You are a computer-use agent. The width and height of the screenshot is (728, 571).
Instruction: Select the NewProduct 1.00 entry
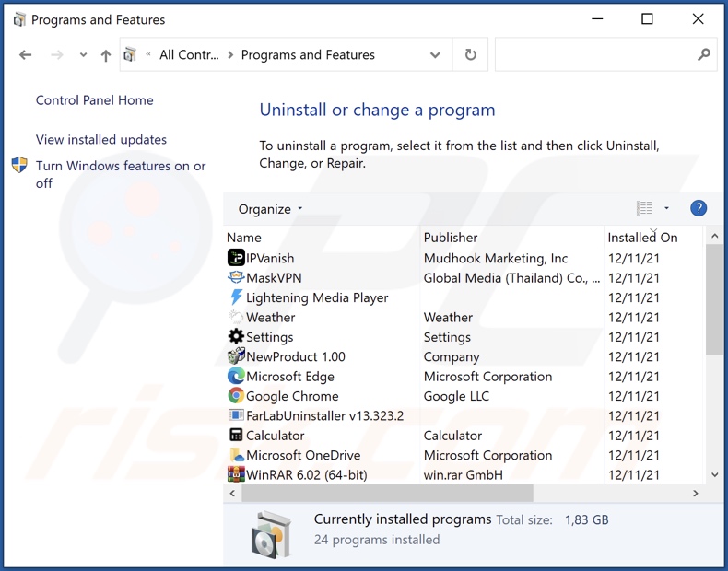point(296,356)
